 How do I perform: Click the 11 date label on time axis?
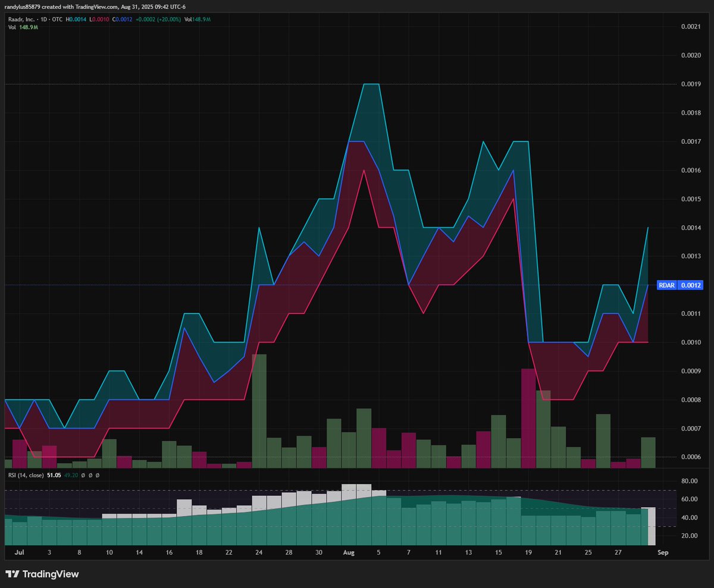(x=439, y=553)
